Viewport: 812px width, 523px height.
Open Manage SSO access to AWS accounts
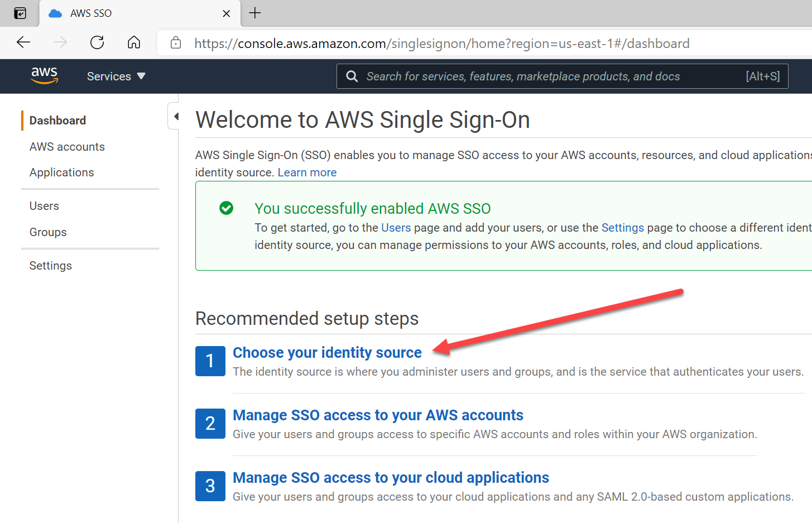click(x=378, y=415)
